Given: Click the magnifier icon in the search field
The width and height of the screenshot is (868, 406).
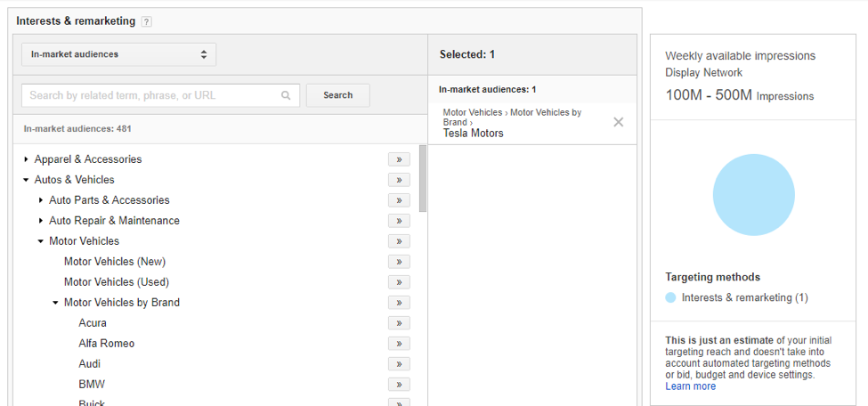Looking at the screenshot, I should click(x=286, y=95).
